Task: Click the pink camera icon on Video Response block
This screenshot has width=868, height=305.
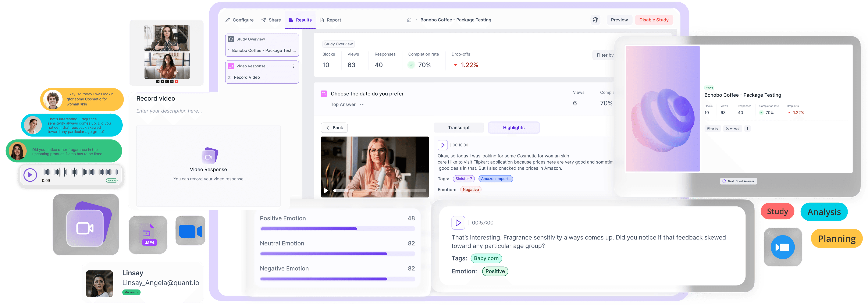Action: (231, 66)
